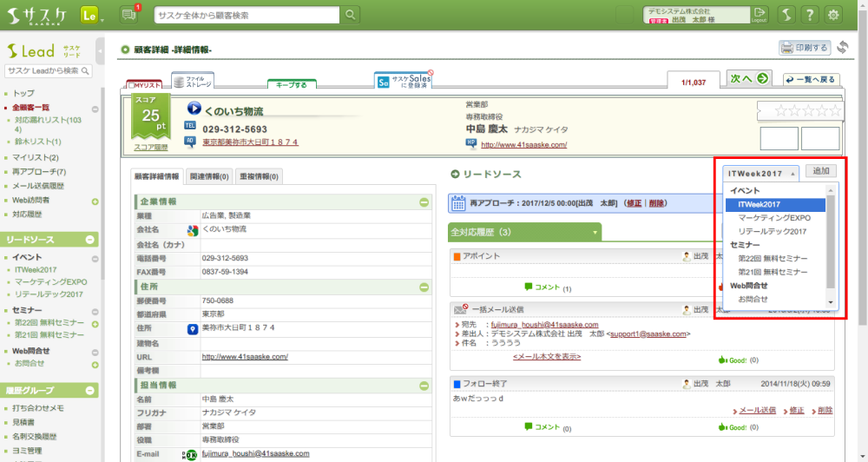Click the magnifier search button in header

pyautogui.click(x=350, y=15)
